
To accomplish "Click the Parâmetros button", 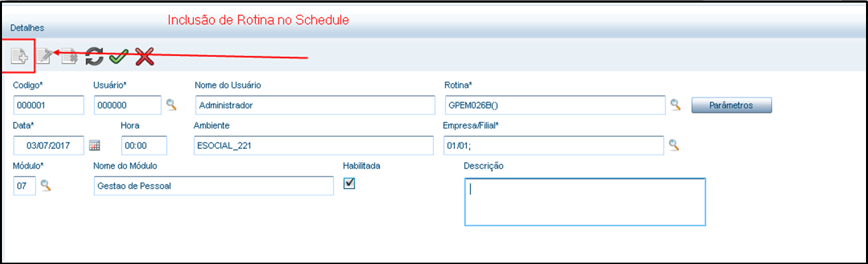I will pyautogui.click(x=732, y=105).
